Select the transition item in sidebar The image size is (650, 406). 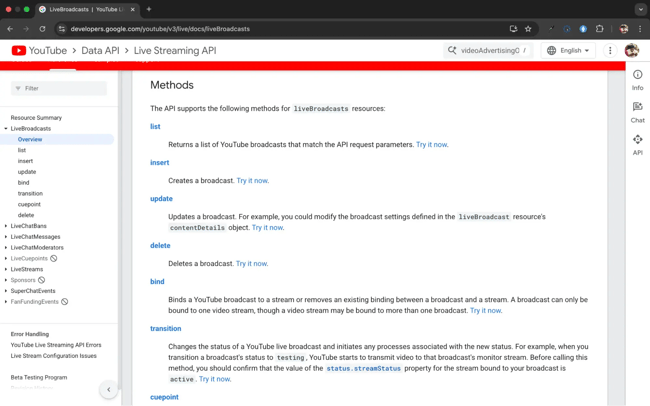coord(30,194)
